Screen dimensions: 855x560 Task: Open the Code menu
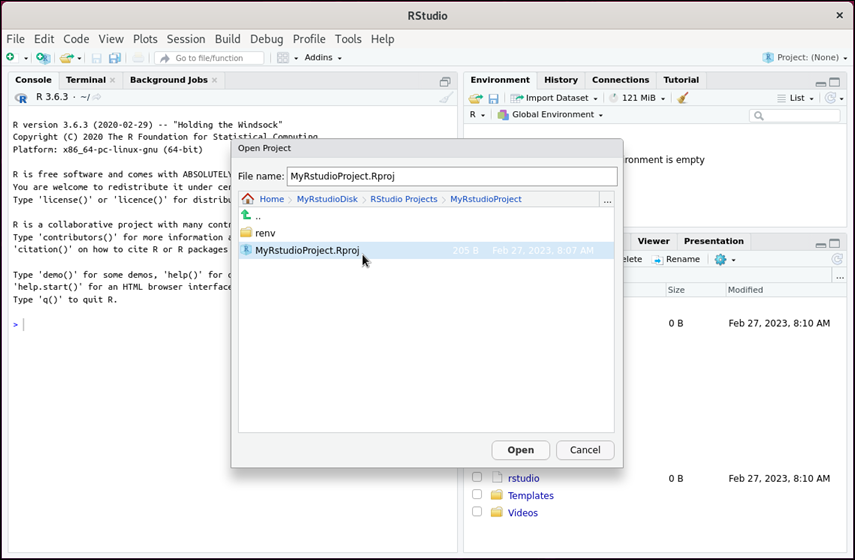pyautogui.click(x=76, y=39)
